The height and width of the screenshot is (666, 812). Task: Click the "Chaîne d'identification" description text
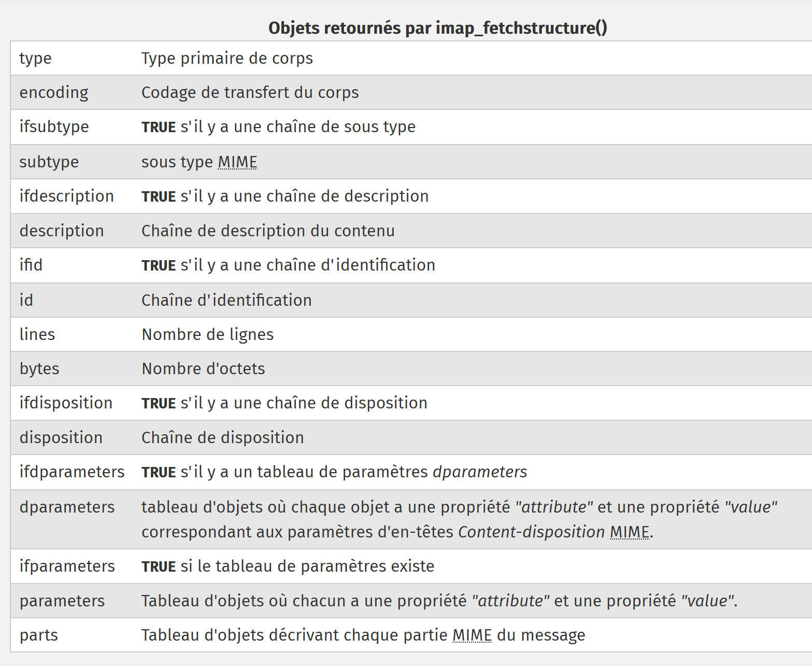226,301
